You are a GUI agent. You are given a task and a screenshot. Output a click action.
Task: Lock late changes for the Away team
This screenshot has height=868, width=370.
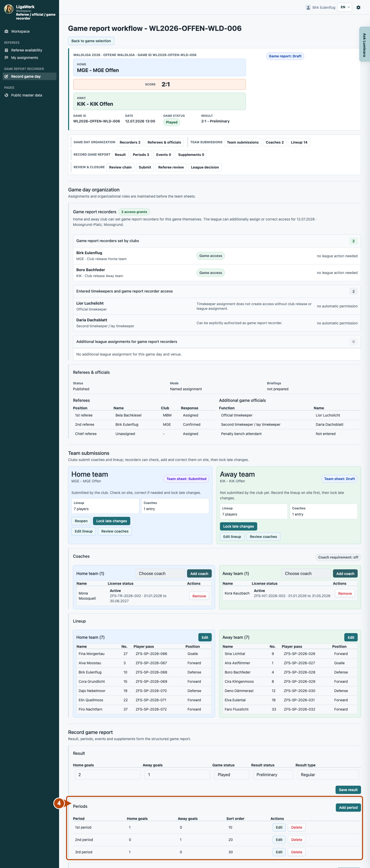click(238, 526)
